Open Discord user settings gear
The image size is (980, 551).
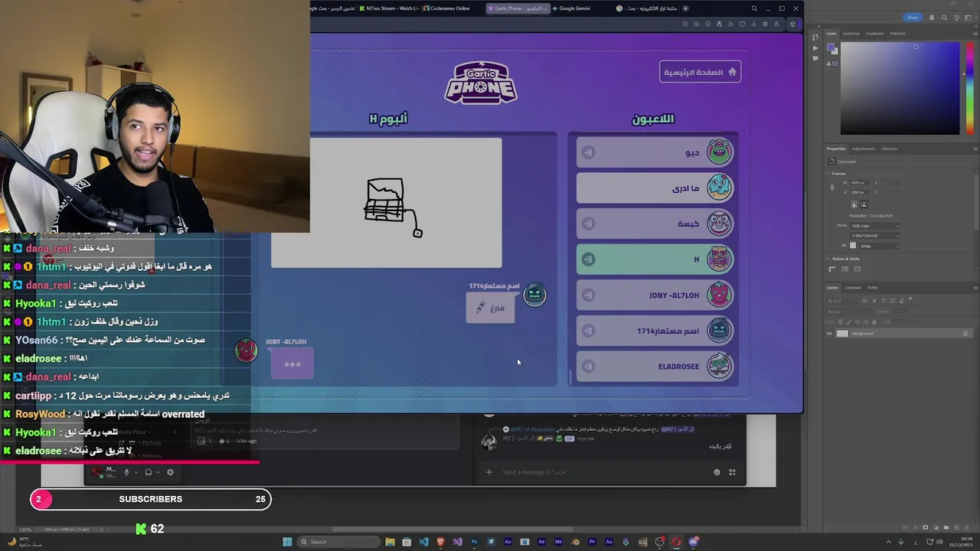click(x=170, y=472)
